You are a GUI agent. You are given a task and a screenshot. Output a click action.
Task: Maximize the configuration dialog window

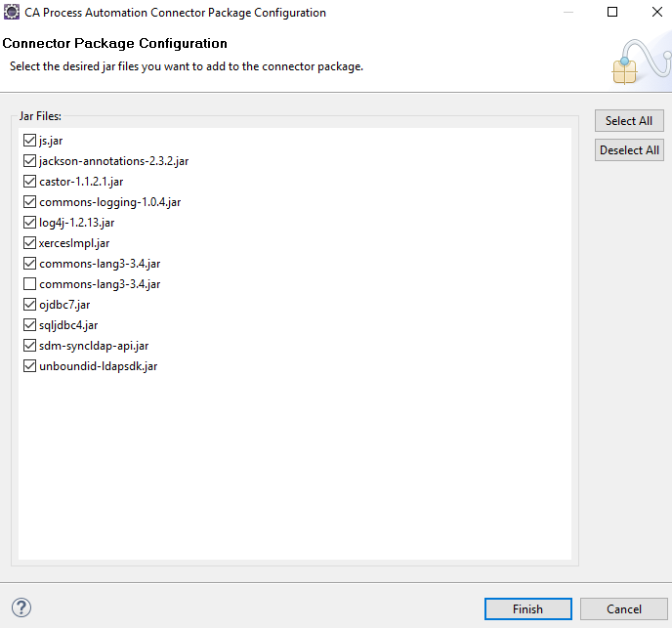pos(612,12)
